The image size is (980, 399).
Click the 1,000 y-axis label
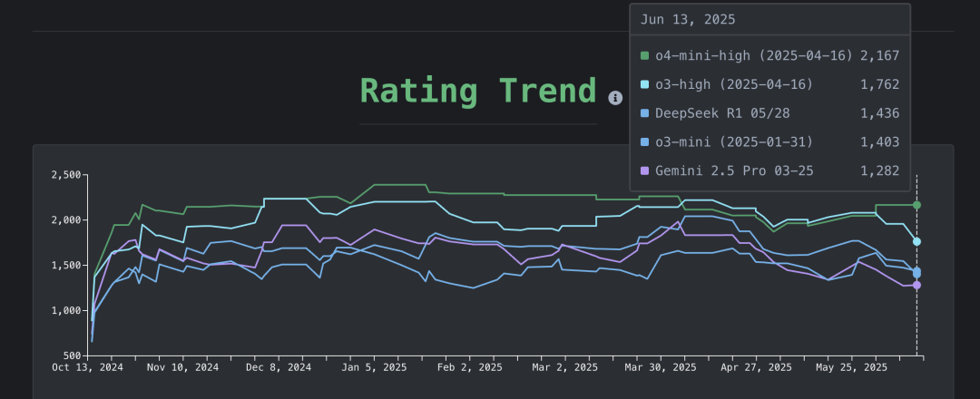point(66,310)
